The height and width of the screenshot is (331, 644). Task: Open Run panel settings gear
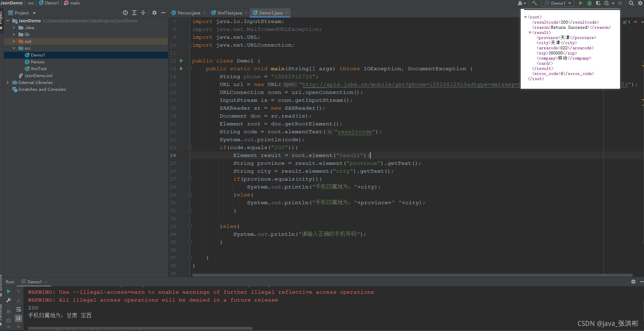click(x=633, y=282)
